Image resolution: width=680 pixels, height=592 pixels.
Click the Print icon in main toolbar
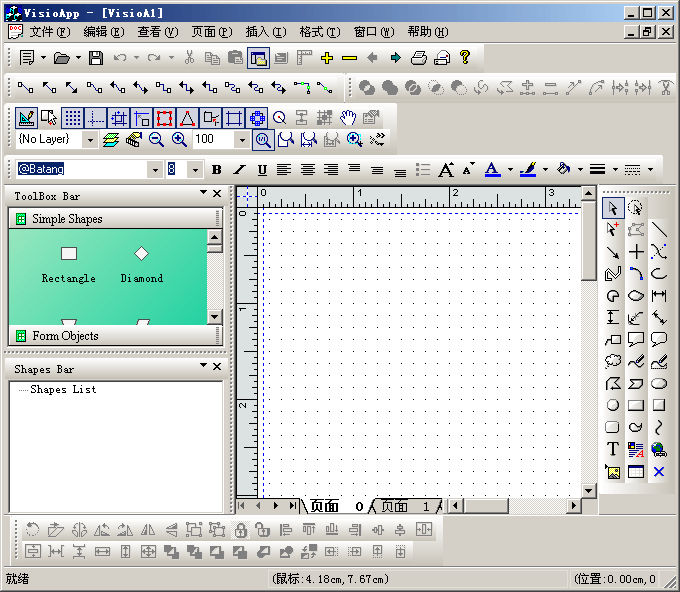[420, 58]
